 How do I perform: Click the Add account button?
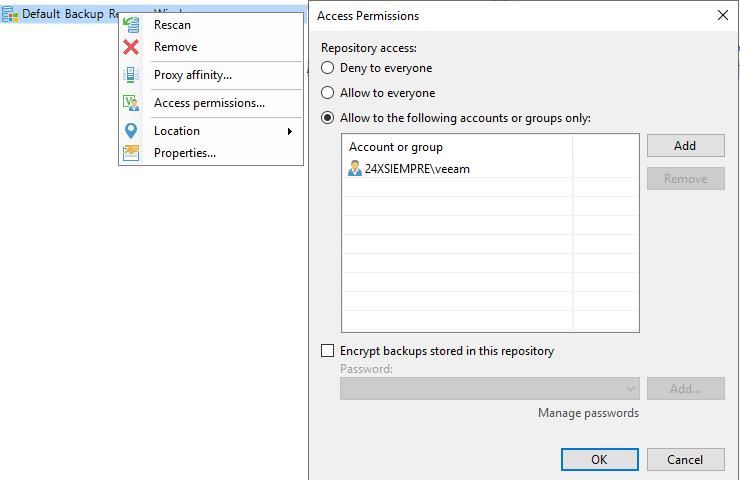coord(686,146)
